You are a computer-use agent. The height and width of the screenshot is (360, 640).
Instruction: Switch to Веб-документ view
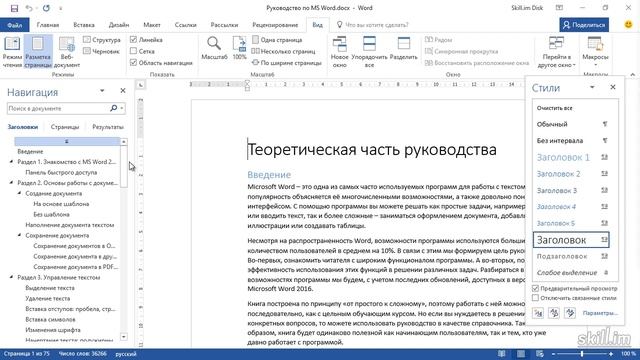click(67, 52)
